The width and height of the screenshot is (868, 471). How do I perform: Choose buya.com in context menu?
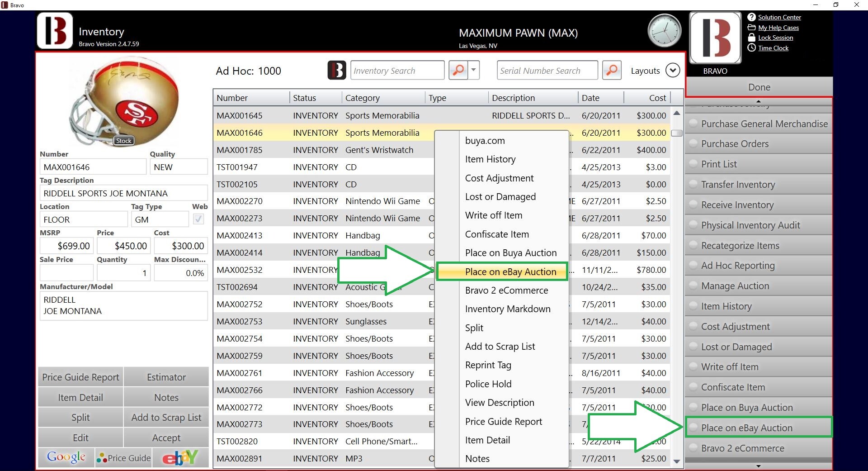pos(502,140)
